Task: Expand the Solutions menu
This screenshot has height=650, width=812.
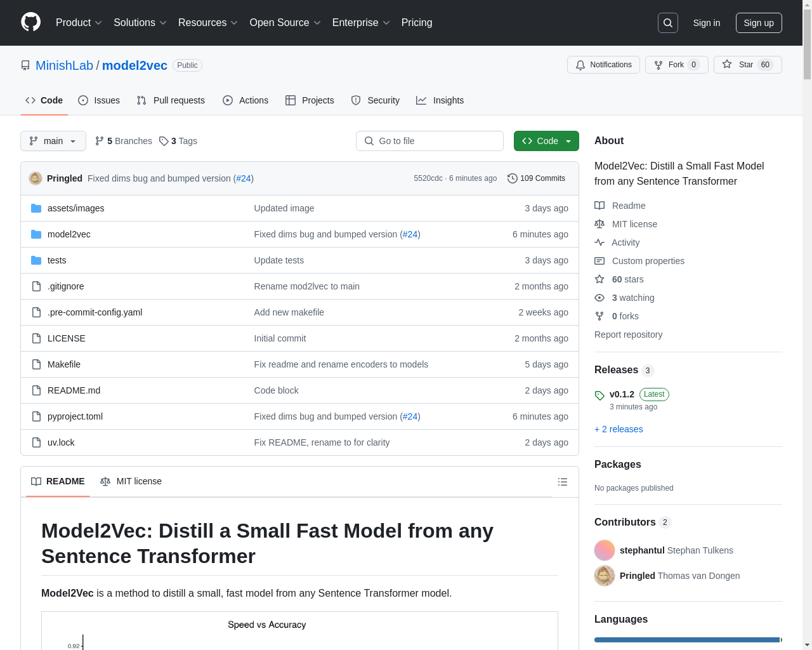Action: pos(140,23)
